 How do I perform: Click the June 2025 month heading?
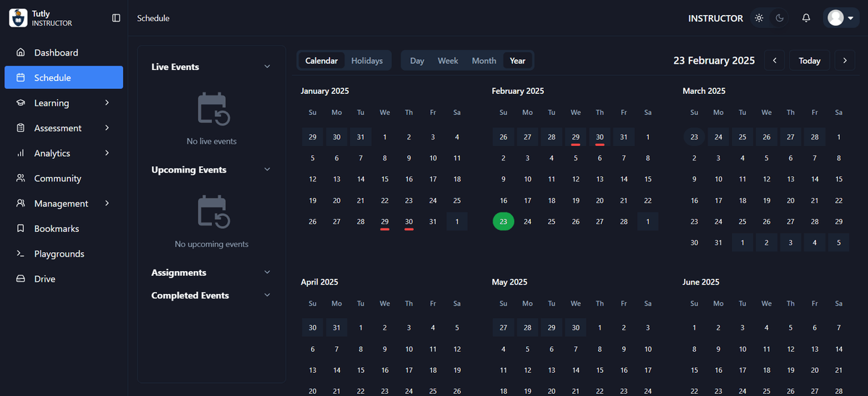[x=701, y=282]
